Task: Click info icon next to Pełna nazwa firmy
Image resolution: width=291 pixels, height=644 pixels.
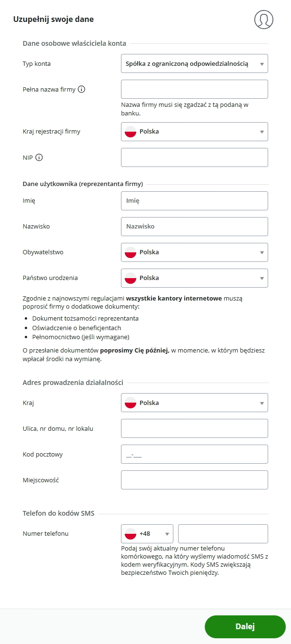Action: [81, 89]
